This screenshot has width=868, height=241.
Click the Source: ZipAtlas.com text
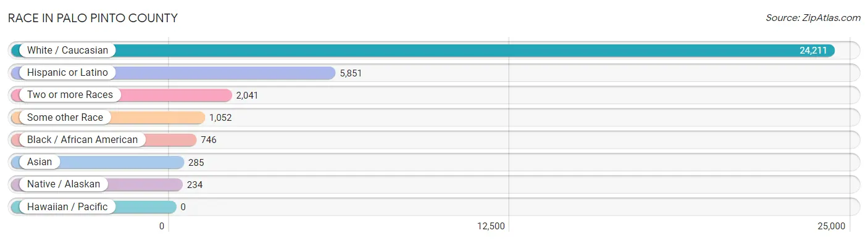pyautogui.click(x=813, y=18)
